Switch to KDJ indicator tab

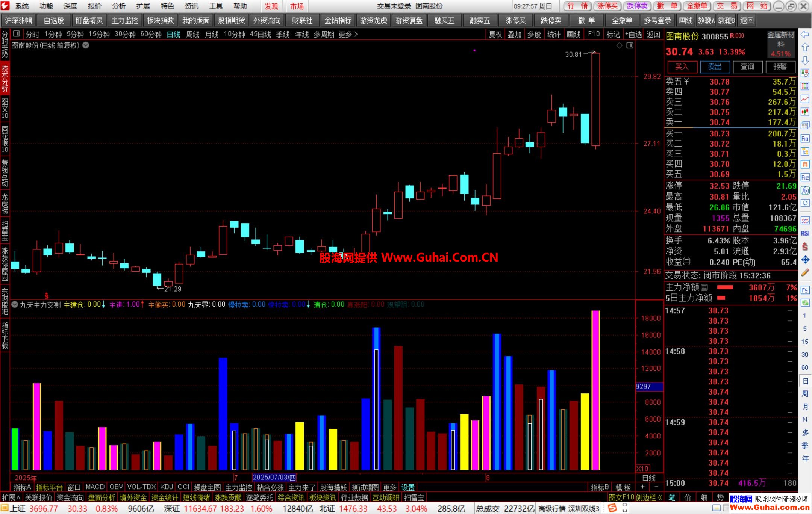pyautogui.click(x=166, y=487)
